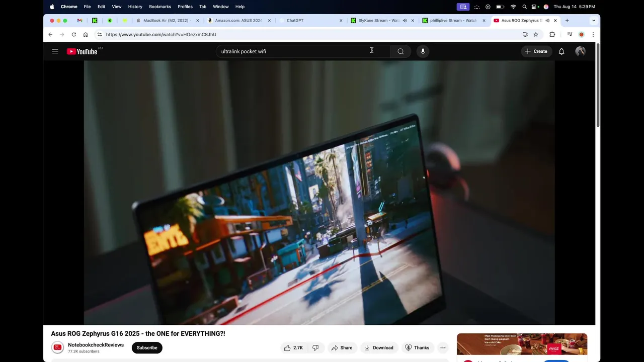Bookmark this page with star icon
Image resolution: width=644 pixels, height=362 pixels.
click(x=536, y=35)
